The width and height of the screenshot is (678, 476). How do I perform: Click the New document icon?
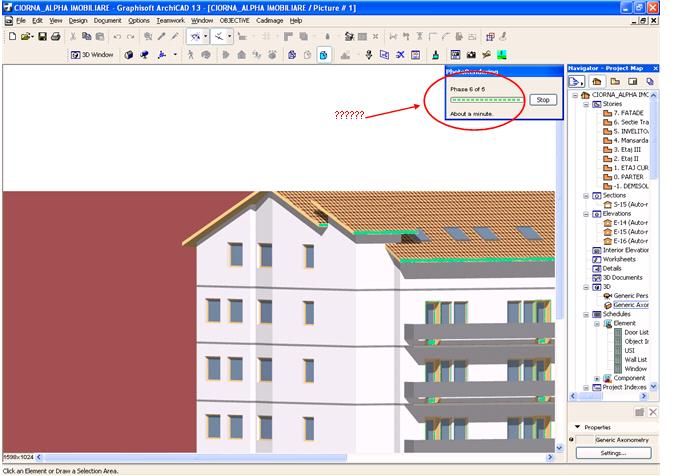point(12,37)
